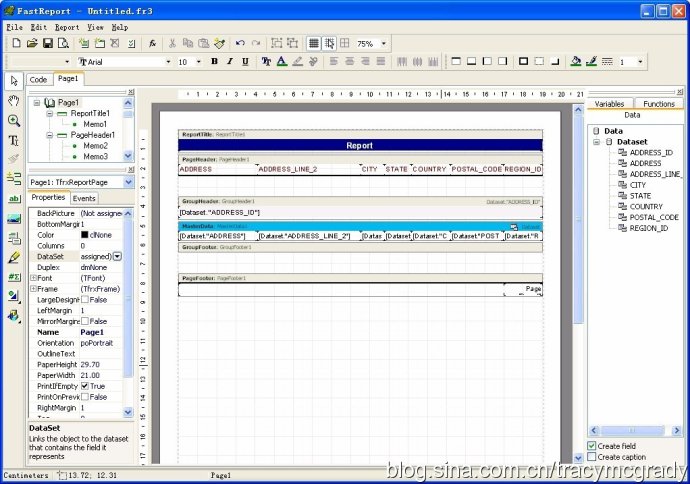Open the DataSet property dropdown arrow
This screenshot has height=484, width=690.
(x=117, y=257)
